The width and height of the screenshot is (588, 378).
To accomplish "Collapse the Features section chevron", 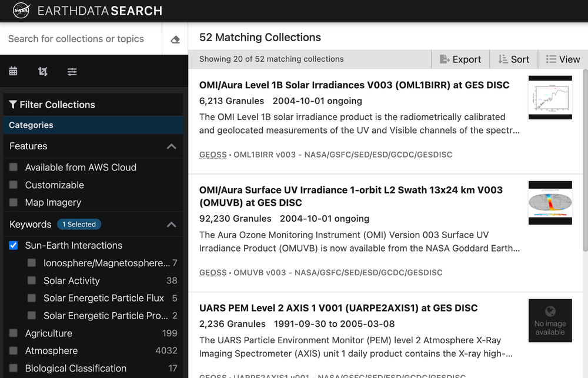I will [x=171, y=146].
